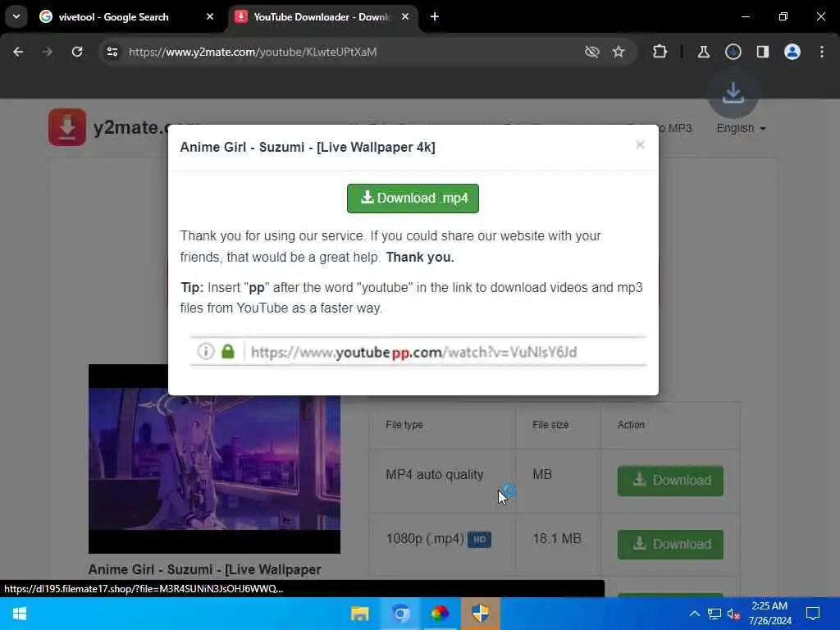840x630 pixels.
Task: Open the taskbar clock and date
Action: coord(769,614)
